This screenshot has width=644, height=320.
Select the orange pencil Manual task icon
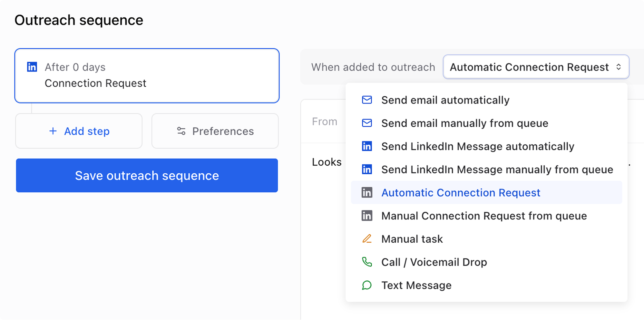(x=367, y=239)
